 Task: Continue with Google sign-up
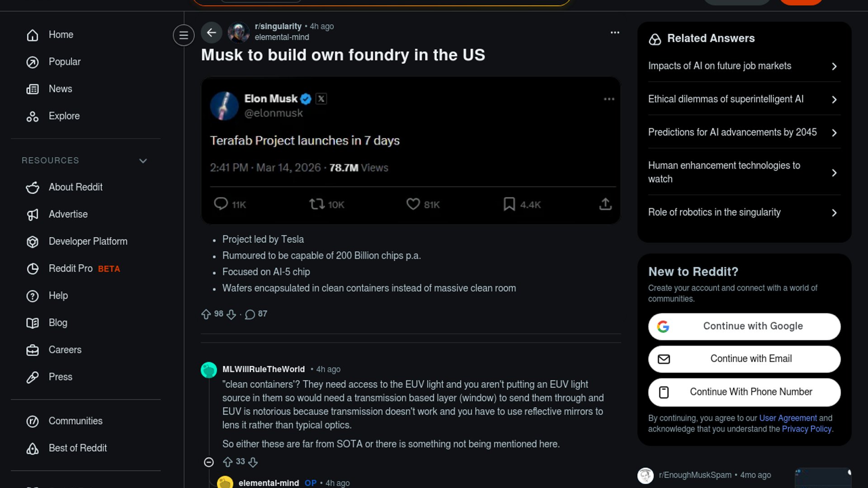click(744, 326)
